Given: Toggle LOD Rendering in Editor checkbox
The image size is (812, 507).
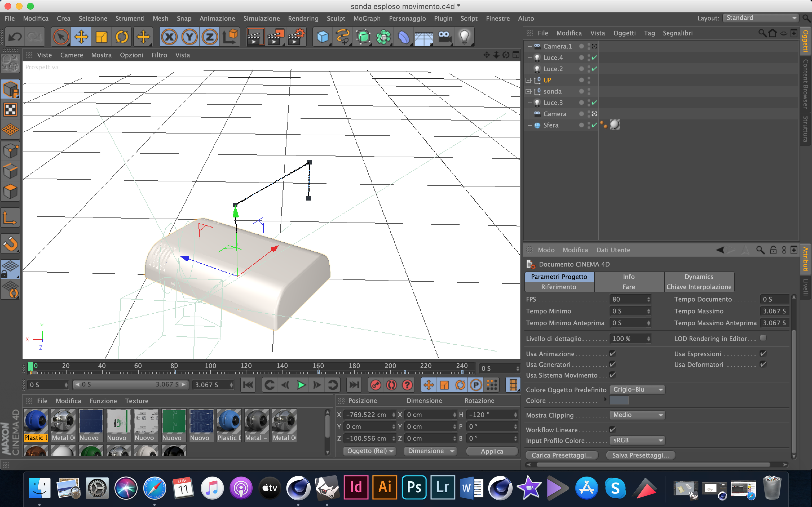Looking at the screenshot, I should coord(763,338).
